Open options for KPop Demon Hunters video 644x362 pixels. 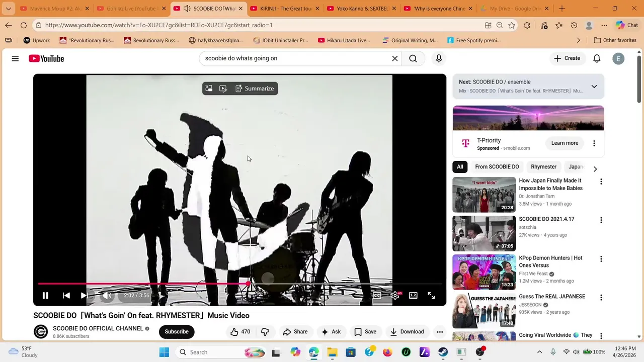coord(601,259)
